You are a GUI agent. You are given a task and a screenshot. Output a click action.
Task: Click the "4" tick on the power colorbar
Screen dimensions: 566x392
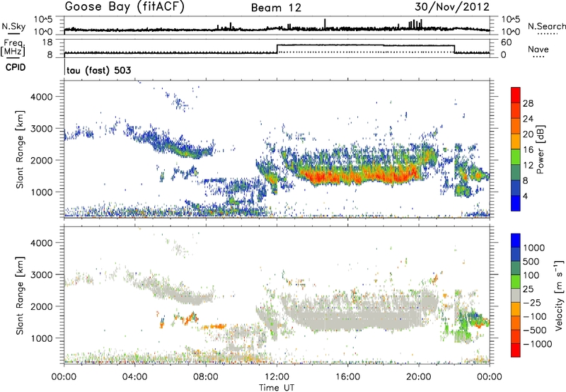click(x=525, y=197)
